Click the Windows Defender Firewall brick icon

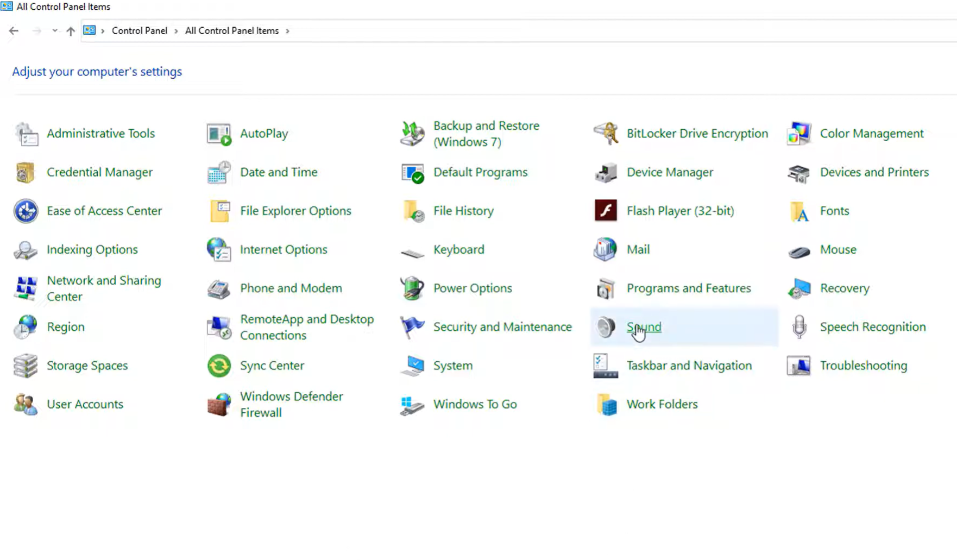point(219,405)
